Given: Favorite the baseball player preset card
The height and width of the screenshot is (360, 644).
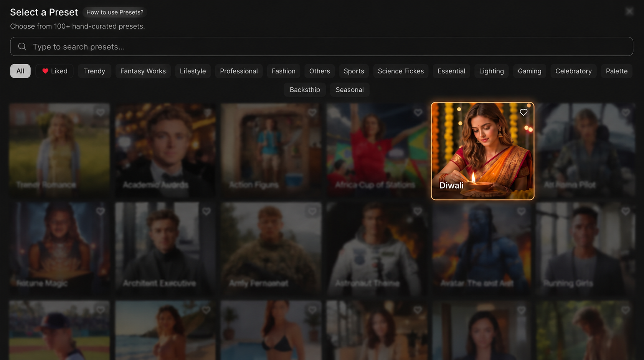Looking at the screenshot, I should [101, 310].
